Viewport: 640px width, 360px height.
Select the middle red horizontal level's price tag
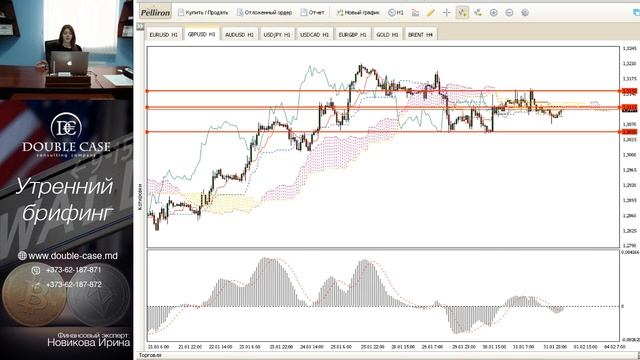[629, 107]
